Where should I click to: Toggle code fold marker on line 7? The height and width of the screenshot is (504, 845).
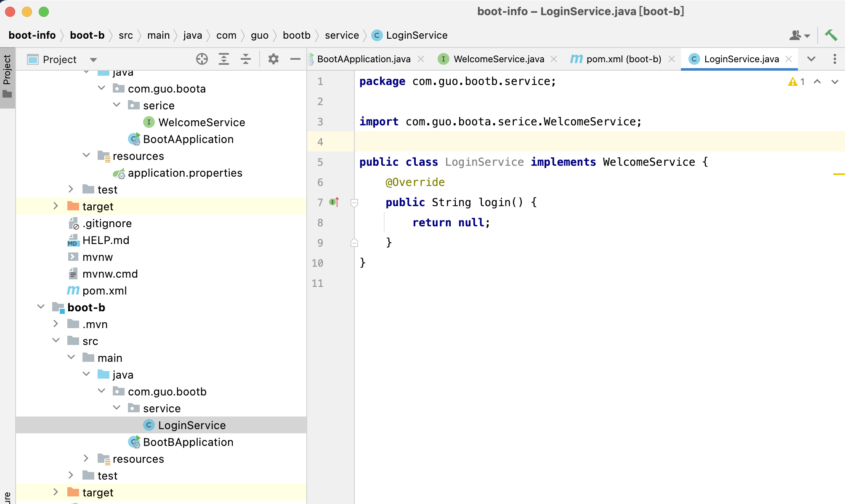coord(354,203)
